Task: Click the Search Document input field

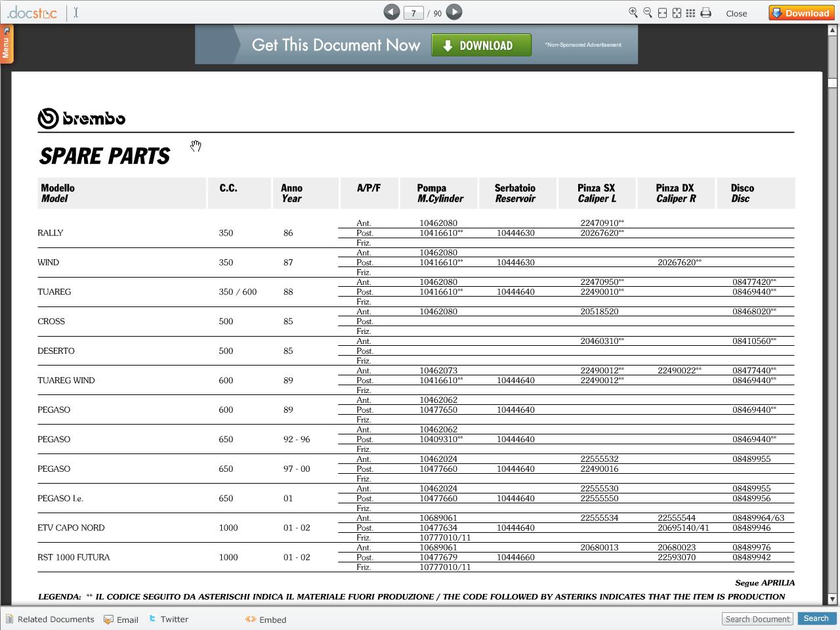Action: click(757, 619)
